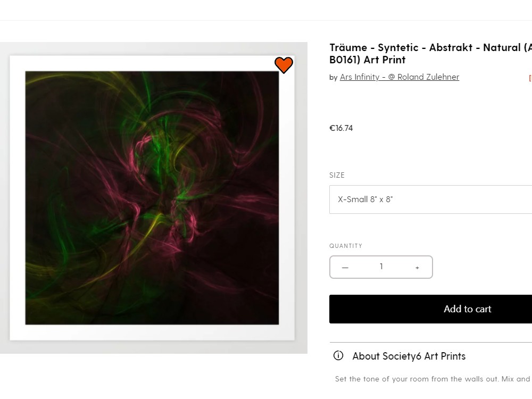532x399 pixels.
Task: Decrease quantity with the minus button
Action: [x=345, y=267]
